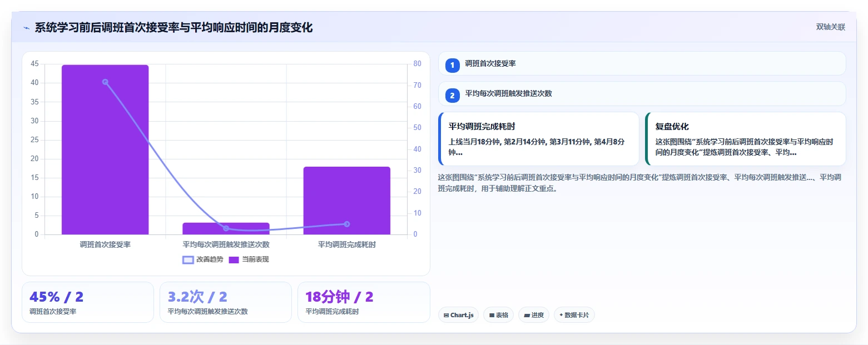
Task: Select list item 2 平均每次调班触发推送次数
Action: [642, 94]
